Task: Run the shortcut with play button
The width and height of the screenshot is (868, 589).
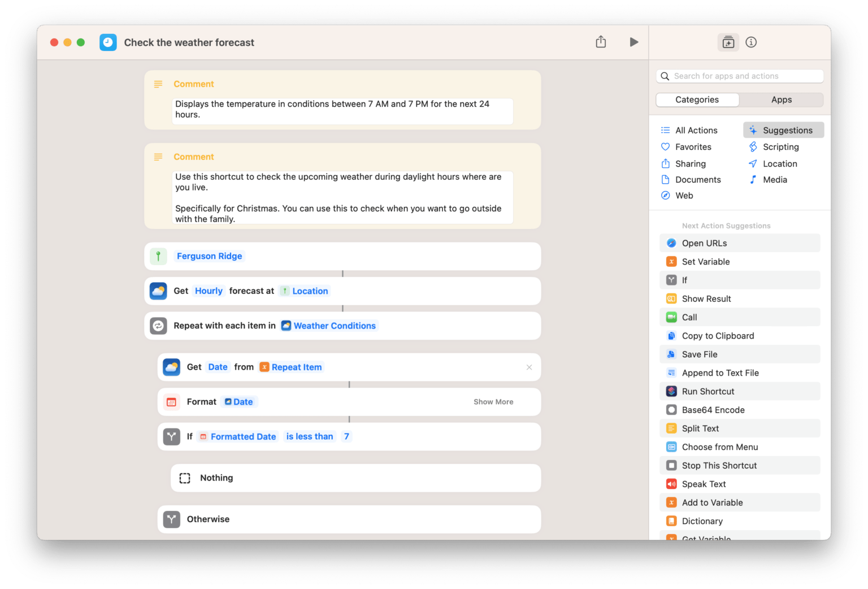Action: pyautogui.click(x=633, y=42)
